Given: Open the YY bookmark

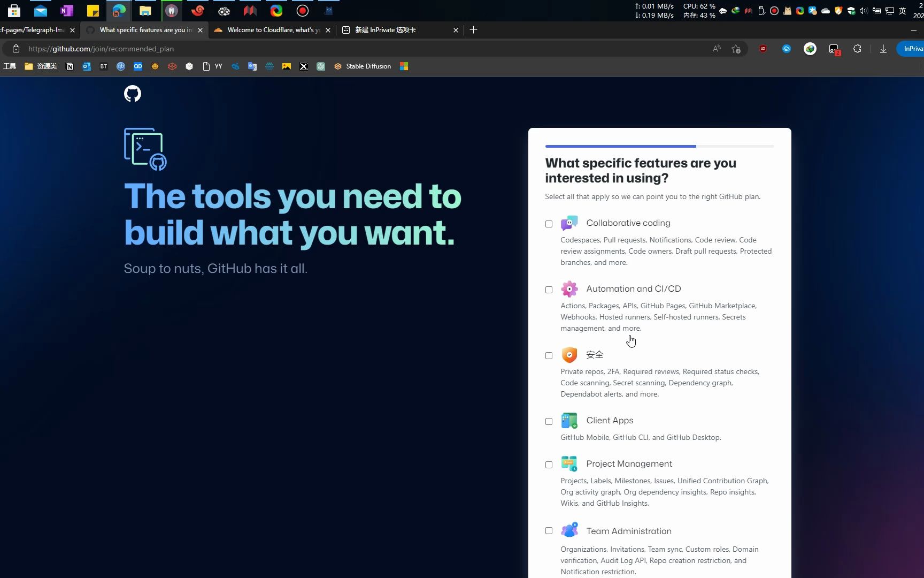Looking at the screenshot, I should point(213,66).
